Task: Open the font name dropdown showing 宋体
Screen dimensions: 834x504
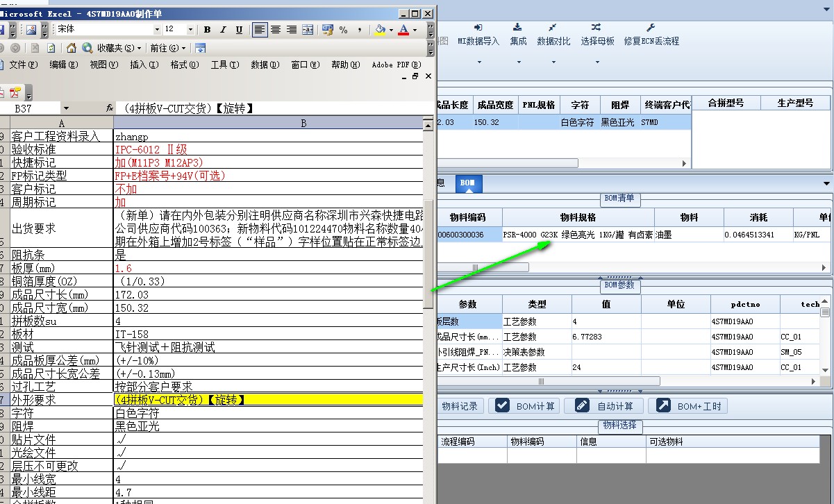Action: [x=156, y=29]
